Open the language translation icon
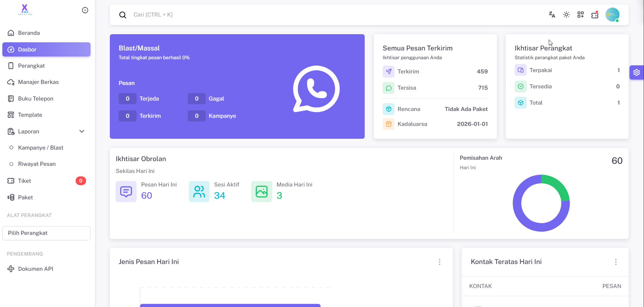644x307 pixels. 552,15
